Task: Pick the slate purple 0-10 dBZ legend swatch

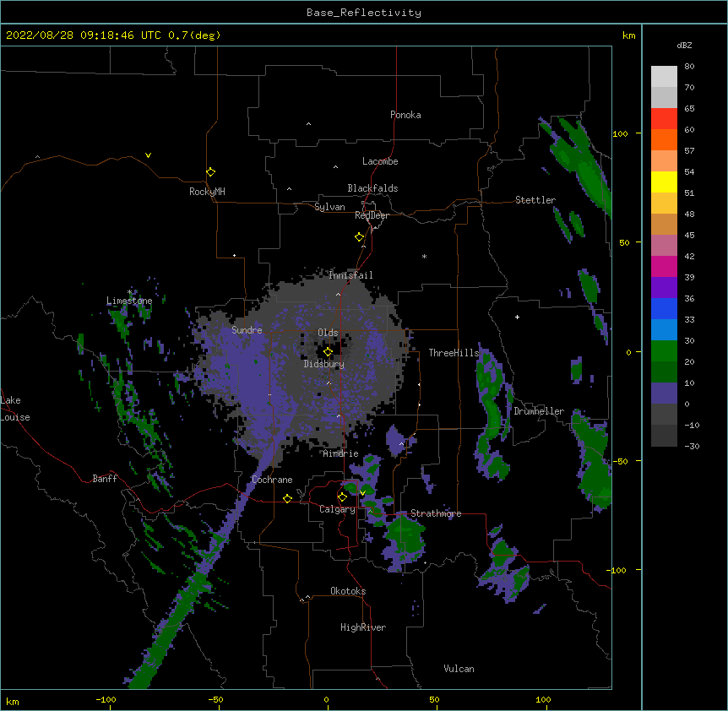Action: [x=664, y=393]
